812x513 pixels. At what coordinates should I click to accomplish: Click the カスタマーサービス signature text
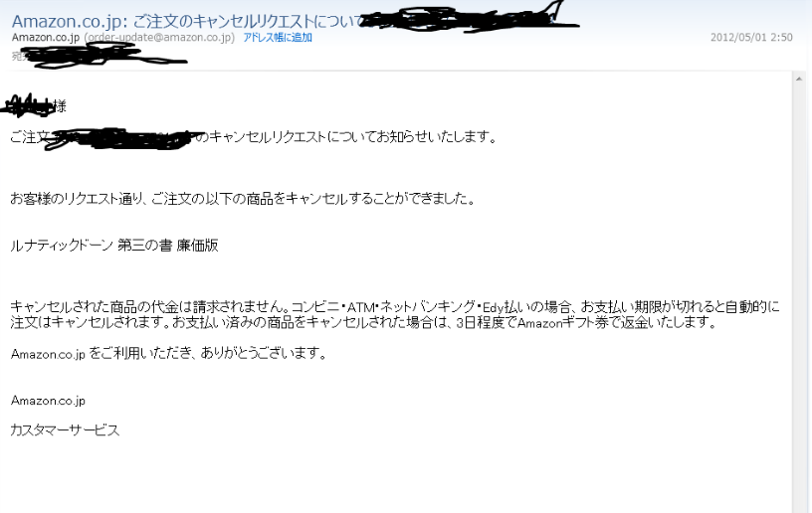(x=66, y=430)
